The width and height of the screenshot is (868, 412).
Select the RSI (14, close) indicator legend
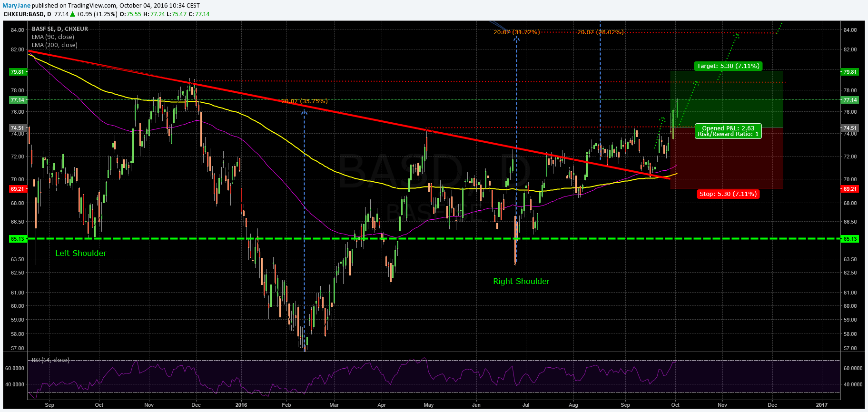(50, 360)
